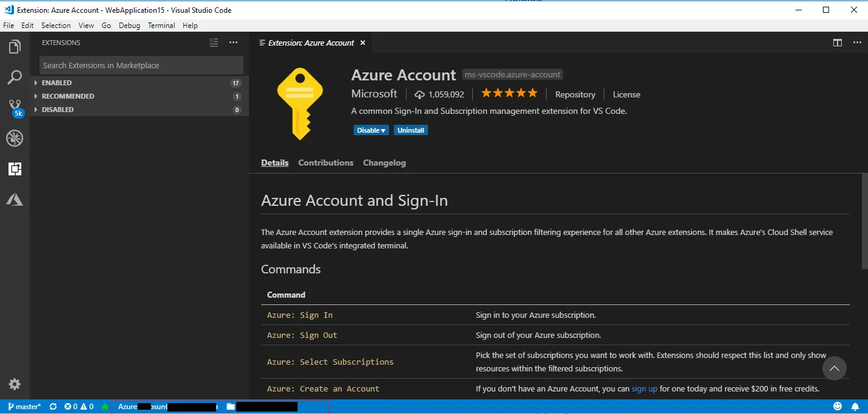Open the Search view icon
Image resolution: width=868 pixels, height=414 pixels.
tap(15, 77)
